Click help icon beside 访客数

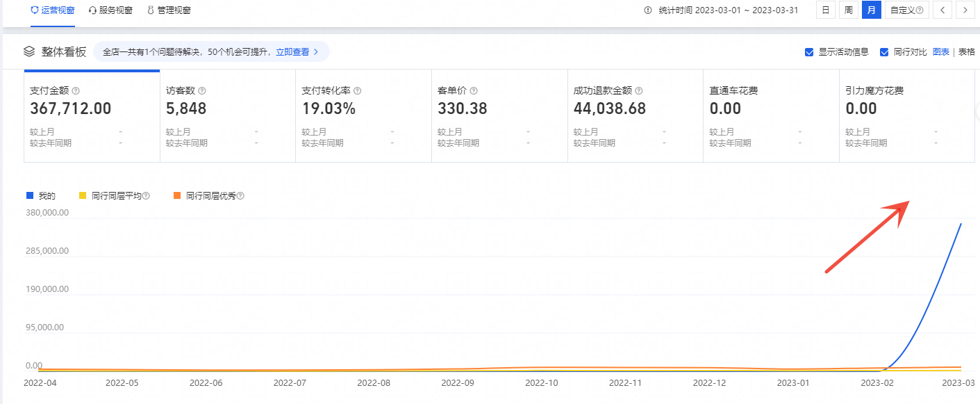tap(202, 91)
